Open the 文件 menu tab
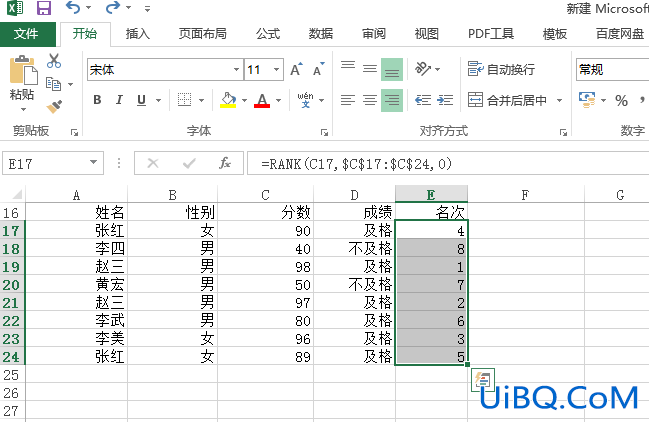Viewport: 649px width, 422px height. point(26,34)
